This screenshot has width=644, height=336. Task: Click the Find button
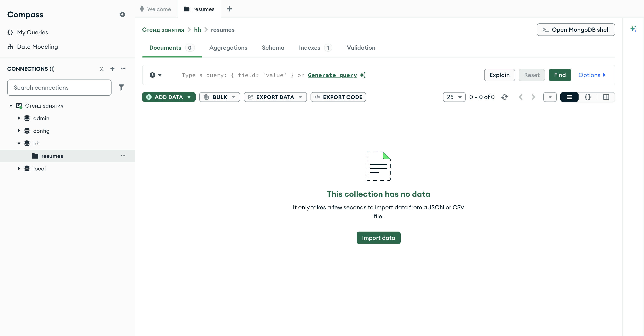tap(560, 75)
